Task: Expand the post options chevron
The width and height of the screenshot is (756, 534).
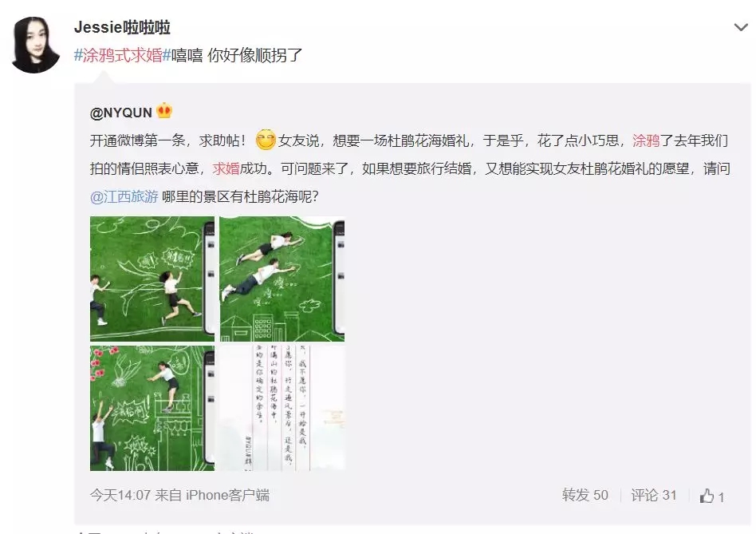Action: click(741, 27)
